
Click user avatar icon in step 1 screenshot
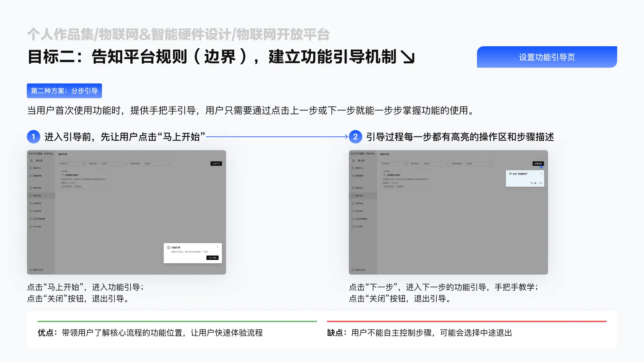click(32, 161)
